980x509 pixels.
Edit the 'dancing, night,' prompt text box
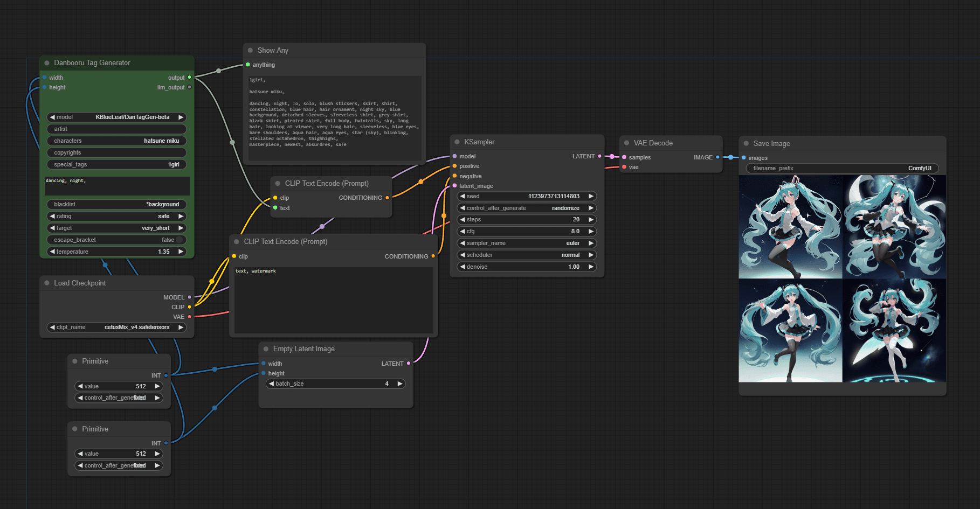[x=116, y=186]
